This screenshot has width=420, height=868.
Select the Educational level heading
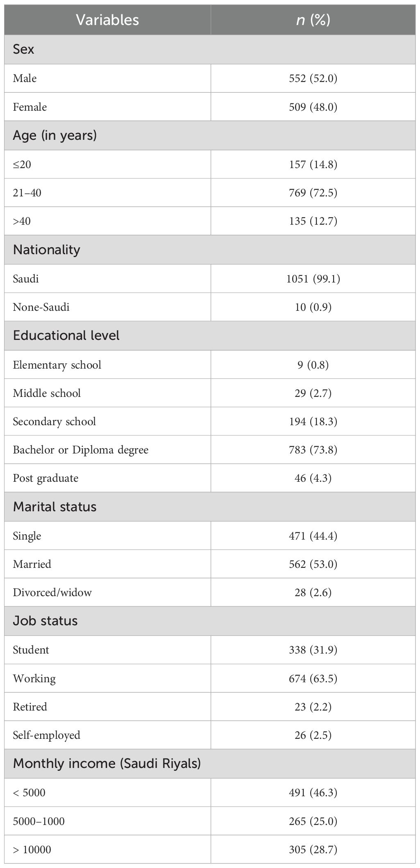[66, 335]
